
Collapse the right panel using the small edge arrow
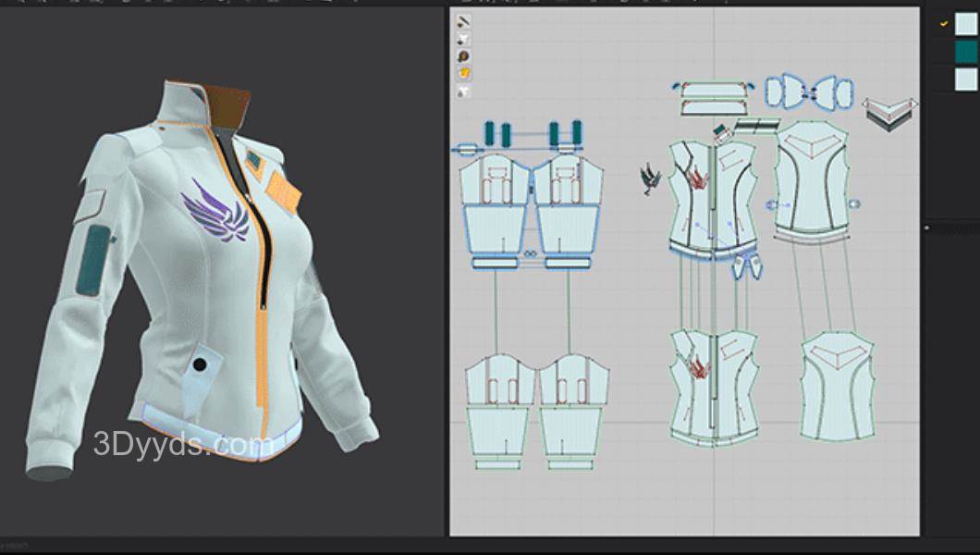coord(927,227)
